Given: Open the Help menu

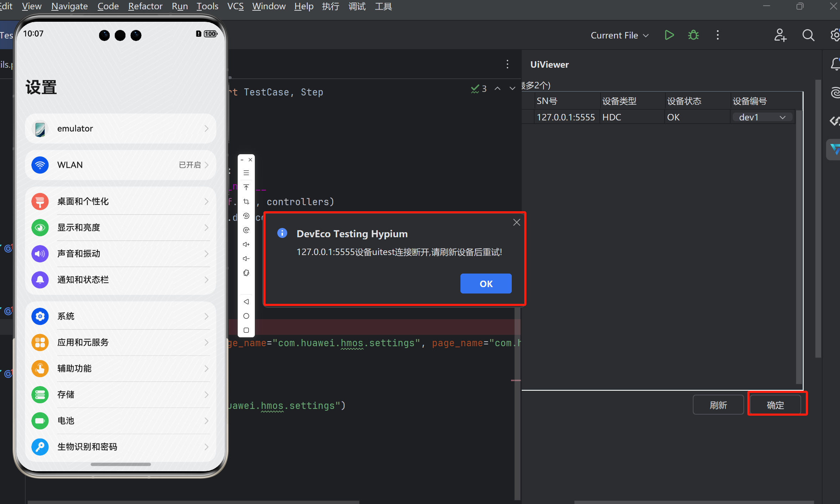Looking at the screenshot, I should [304, 6].
